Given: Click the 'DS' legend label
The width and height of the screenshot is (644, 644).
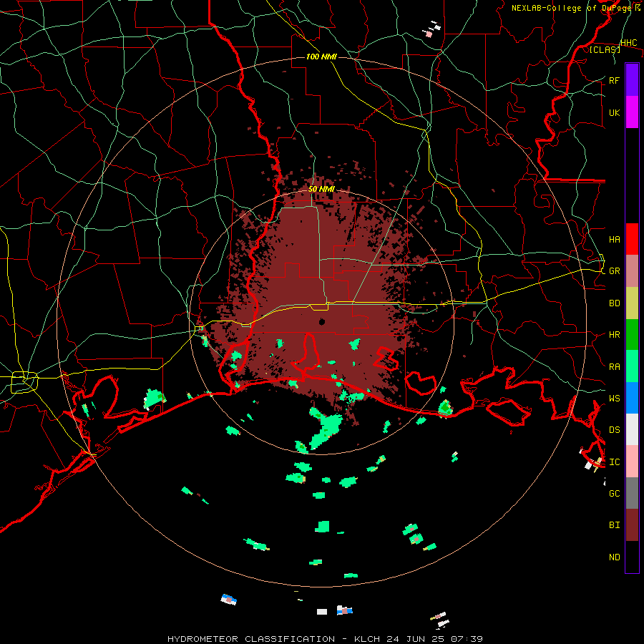Looking at the screenshot, I should point(614,430).
